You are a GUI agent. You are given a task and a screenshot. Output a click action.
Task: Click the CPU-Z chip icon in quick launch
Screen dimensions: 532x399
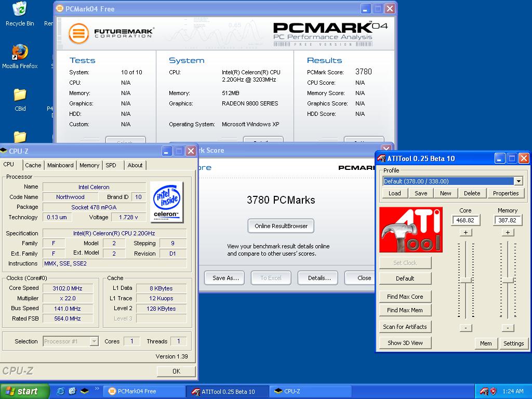tap(85, 391)
